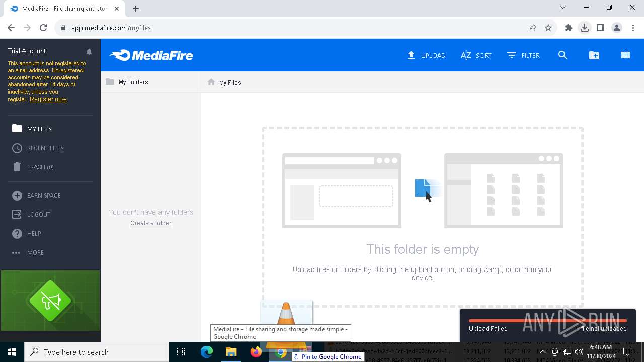Click the MediaFire logo
Viewport: 644px width, 362px height.
tap(151, 55)
